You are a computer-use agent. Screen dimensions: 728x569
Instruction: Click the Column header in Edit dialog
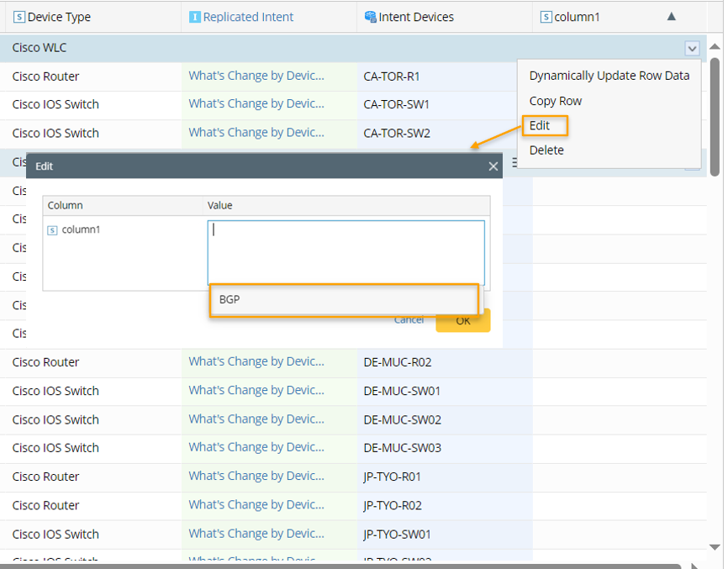(123, 206)
